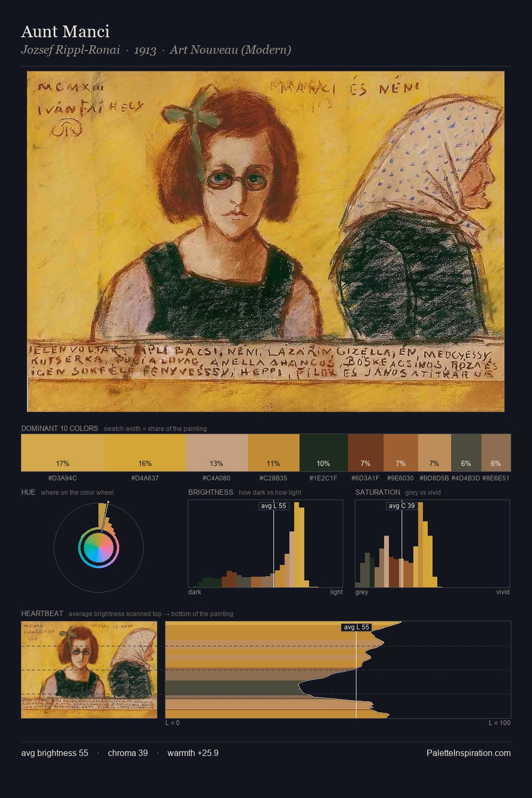Select the 10% near-black green swatch
The width and height of the screenshot is (532, 798).
(x=323, y=453)
